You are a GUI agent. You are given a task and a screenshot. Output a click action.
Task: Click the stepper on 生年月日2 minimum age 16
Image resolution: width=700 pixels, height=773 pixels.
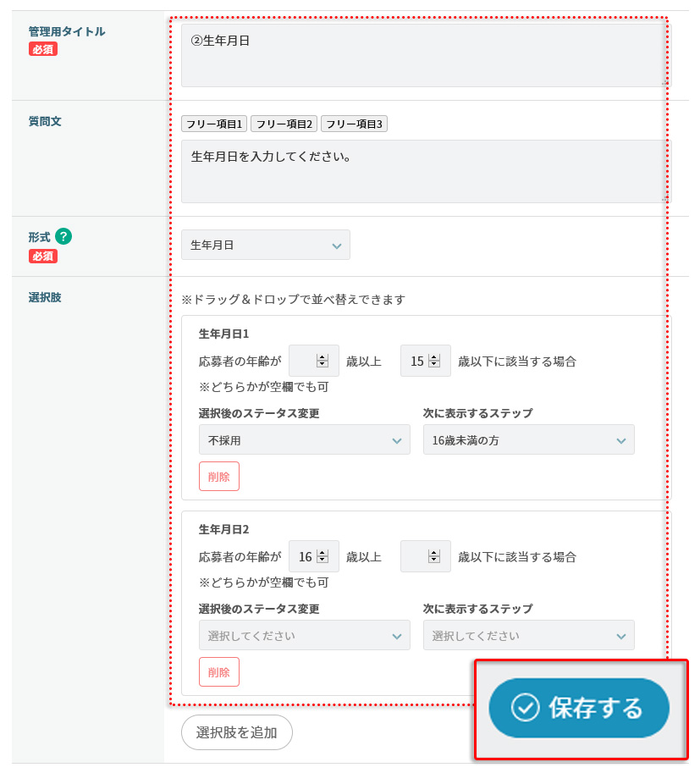click(x=322, y=556)
